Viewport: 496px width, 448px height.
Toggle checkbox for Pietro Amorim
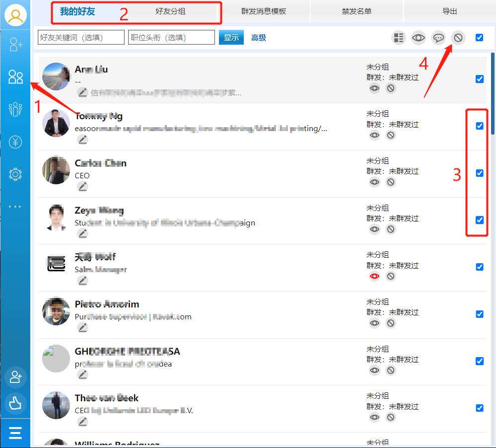480,314
